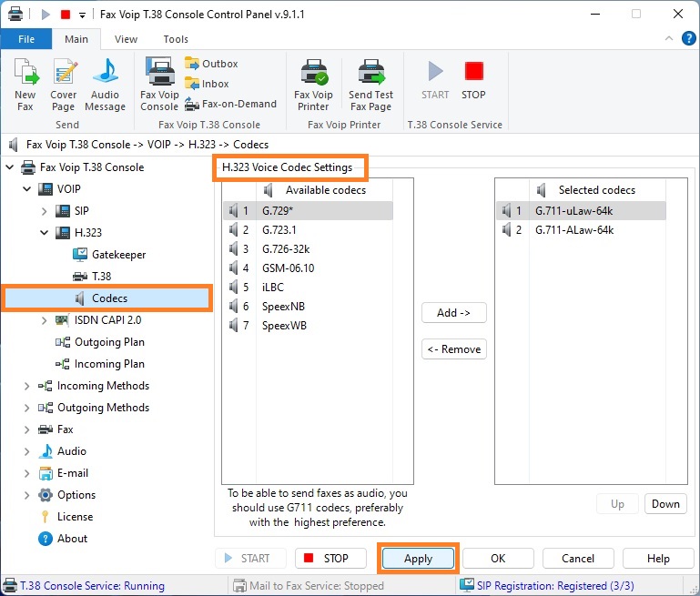Click the Available codecs column header
Viewport: 700px width, 596px height.
pos(325,190)
